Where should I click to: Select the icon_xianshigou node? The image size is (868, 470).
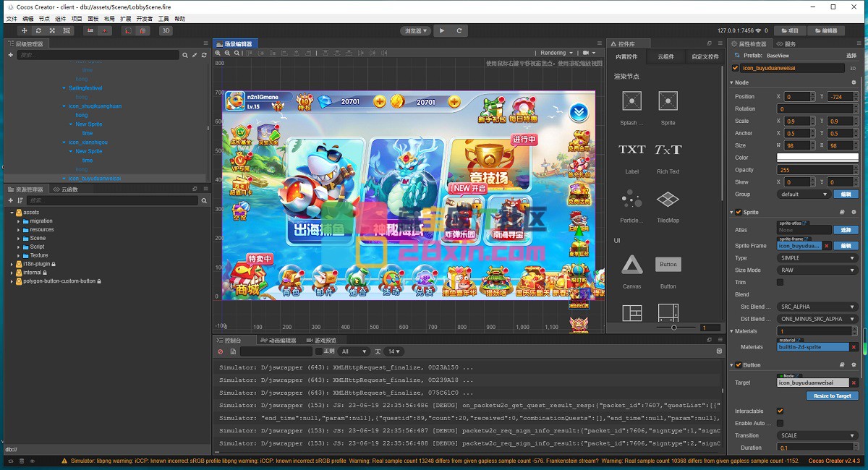[x=88, y=142]
